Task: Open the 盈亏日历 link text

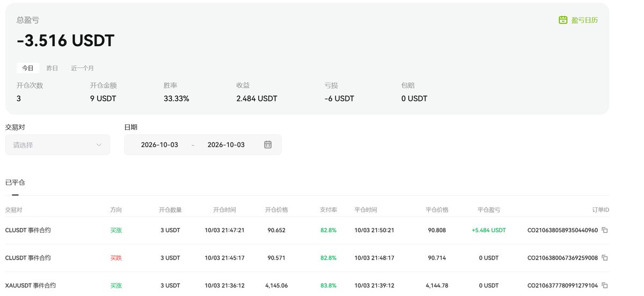Action: coord(584,20)
